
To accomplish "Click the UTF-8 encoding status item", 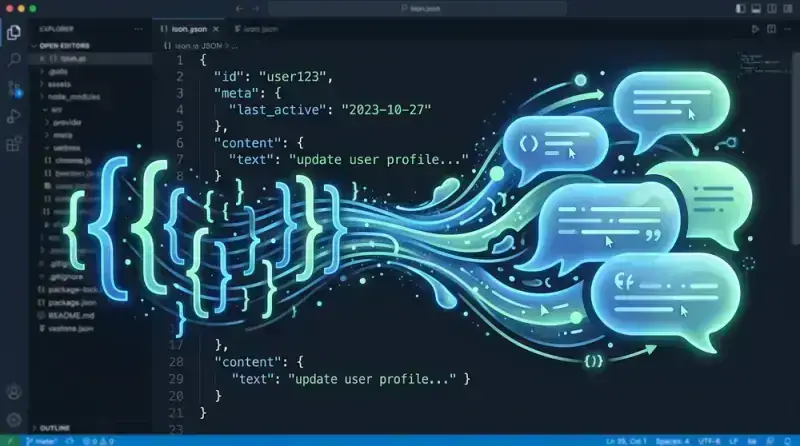I will (709, 441).
